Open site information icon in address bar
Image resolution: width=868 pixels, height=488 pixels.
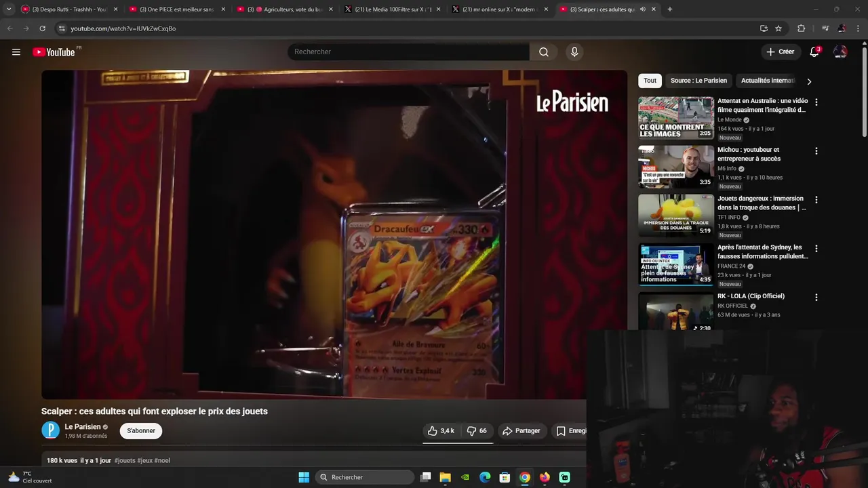(61, 28)
